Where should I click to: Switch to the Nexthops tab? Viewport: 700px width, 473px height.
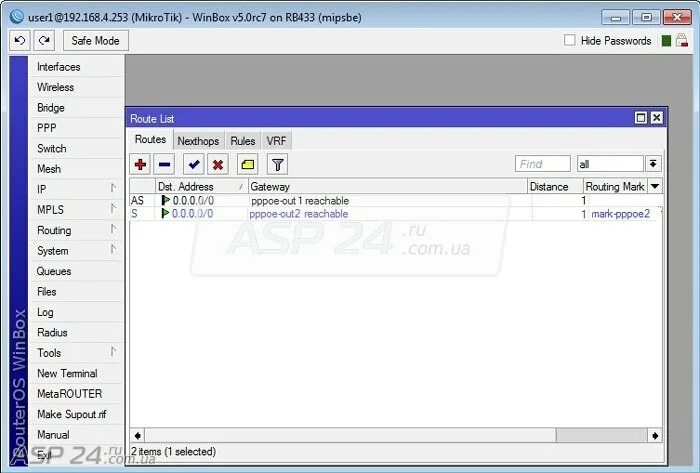[x=198, y=141]
